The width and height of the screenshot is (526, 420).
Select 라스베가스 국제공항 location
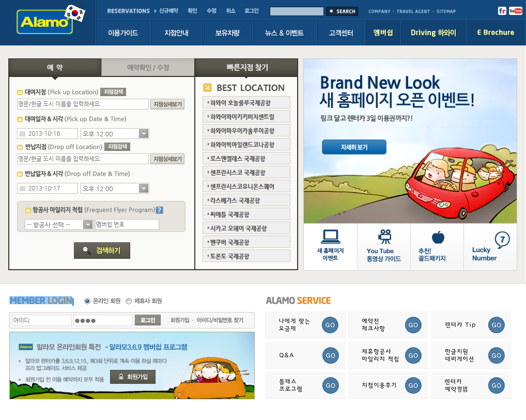[x=246, y=200]
